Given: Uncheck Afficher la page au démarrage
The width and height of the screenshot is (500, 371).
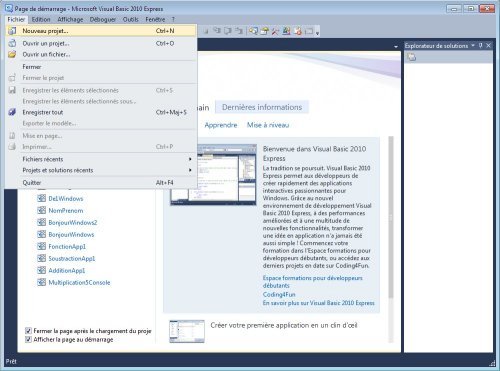Looking at the screenshot, I should coord(28,340).
